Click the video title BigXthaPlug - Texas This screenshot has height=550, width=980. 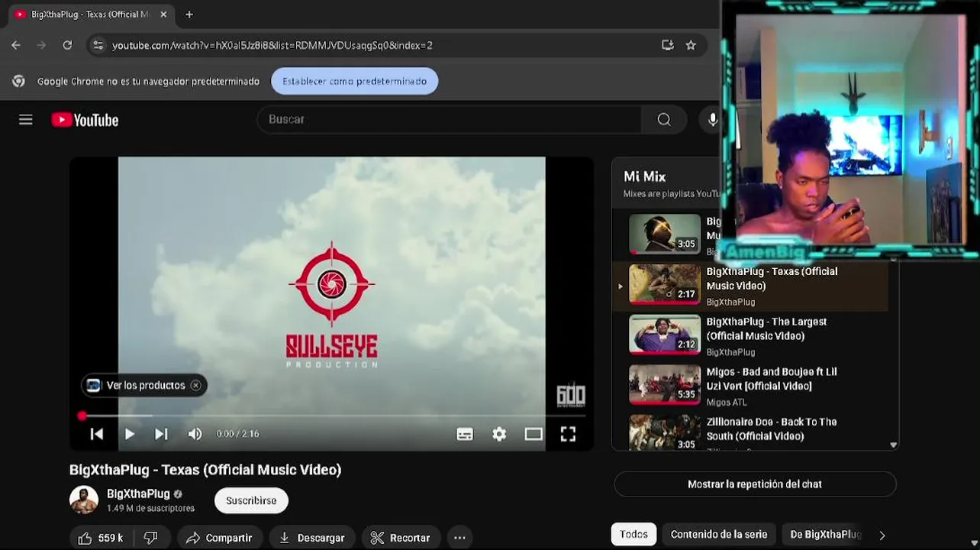point(205,470)
